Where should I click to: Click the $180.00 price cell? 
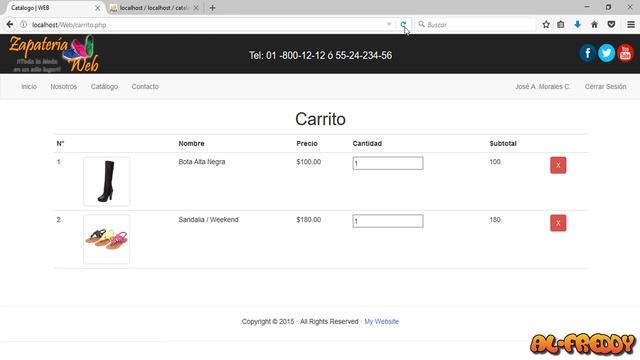(309, 220)
